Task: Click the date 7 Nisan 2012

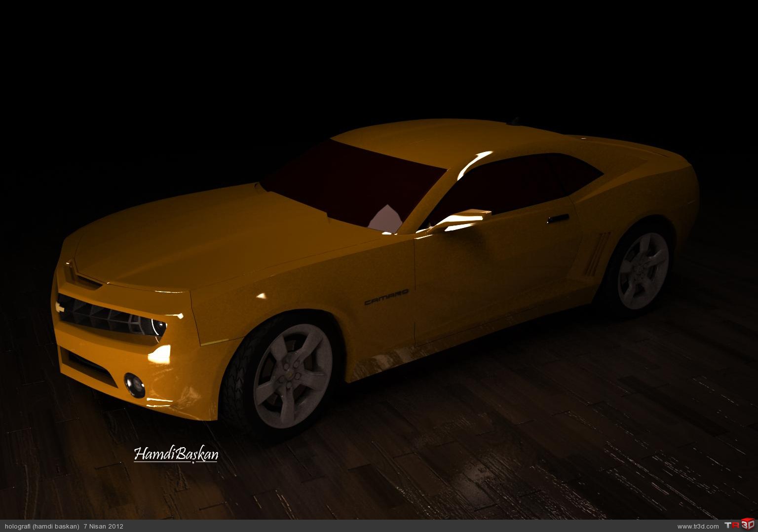Action: (x=104, y=527)
